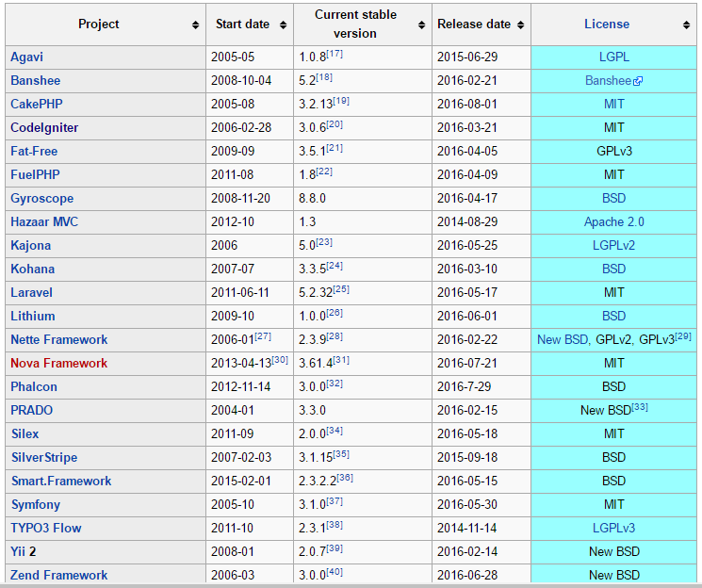This screenshot has width=702, height=588.
Task: Open the Apache 2.0 license link
Action: pyautogui.click(x=613, y=222)
